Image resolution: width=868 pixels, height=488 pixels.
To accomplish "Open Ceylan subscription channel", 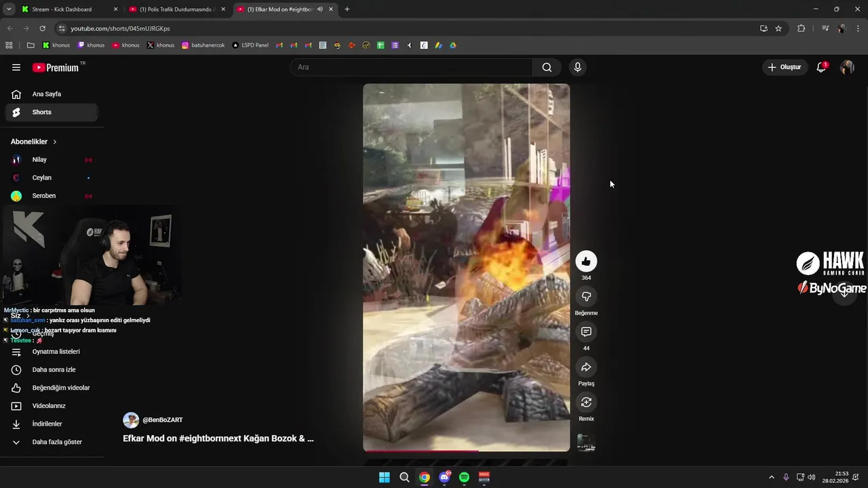I will [52, 178].
